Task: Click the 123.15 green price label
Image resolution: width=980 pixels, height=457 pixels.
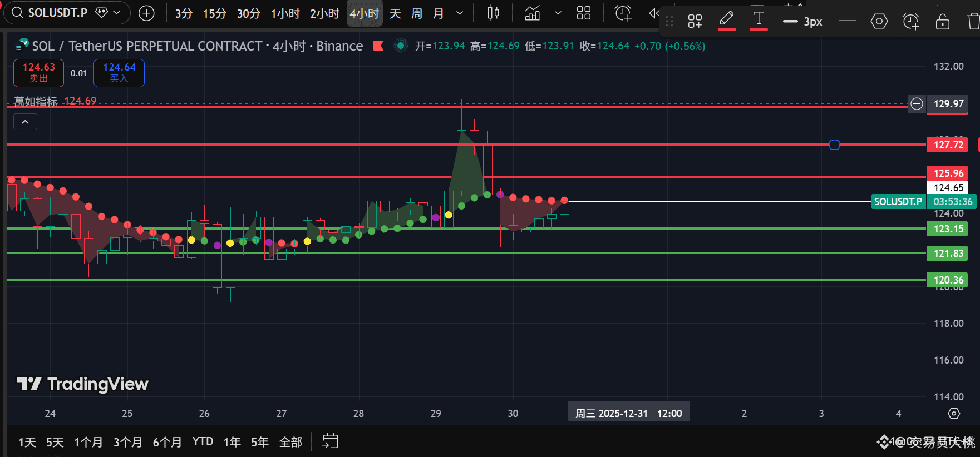Action: click(947, 229)
